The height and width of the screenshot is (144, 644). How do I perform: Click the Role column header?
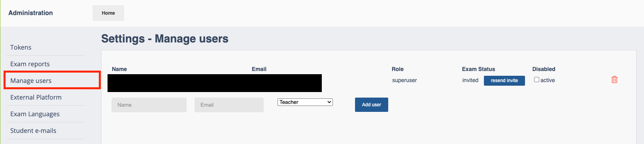pos(398,69)
